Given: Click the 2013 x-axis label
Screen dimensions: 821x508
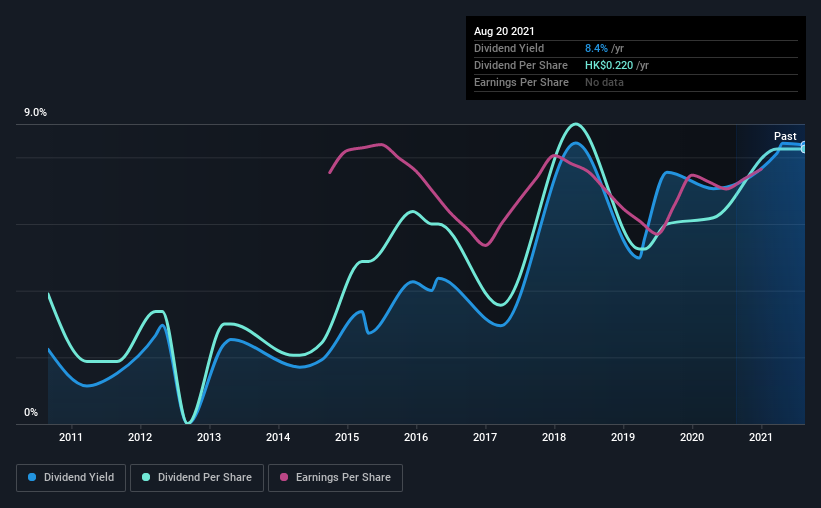Looking at the screenshot, I should point(209,437).
